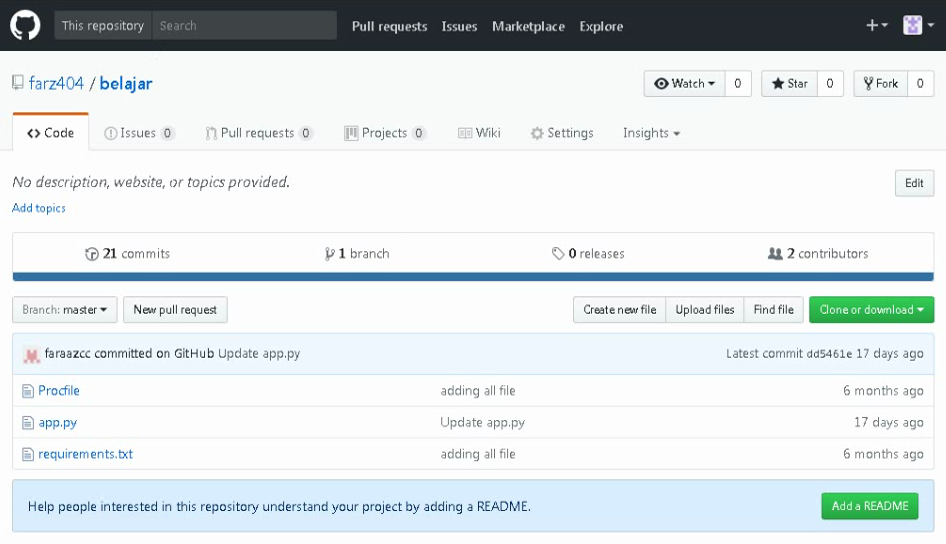946x544 pixels.
Task: Open the Pull requests tab
Action: [x=258, y=133]
